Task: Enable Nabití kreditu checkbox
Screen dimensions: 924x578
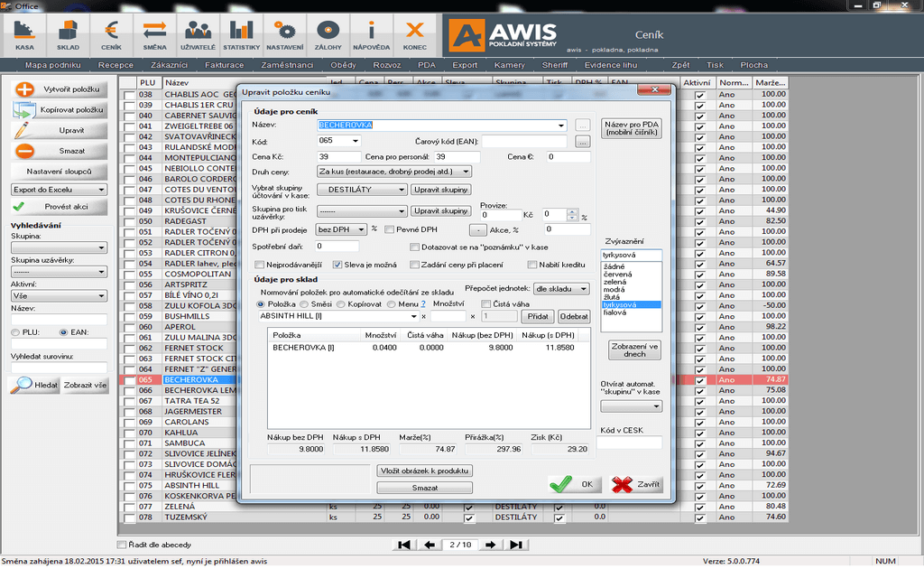Action: point(532,265)
